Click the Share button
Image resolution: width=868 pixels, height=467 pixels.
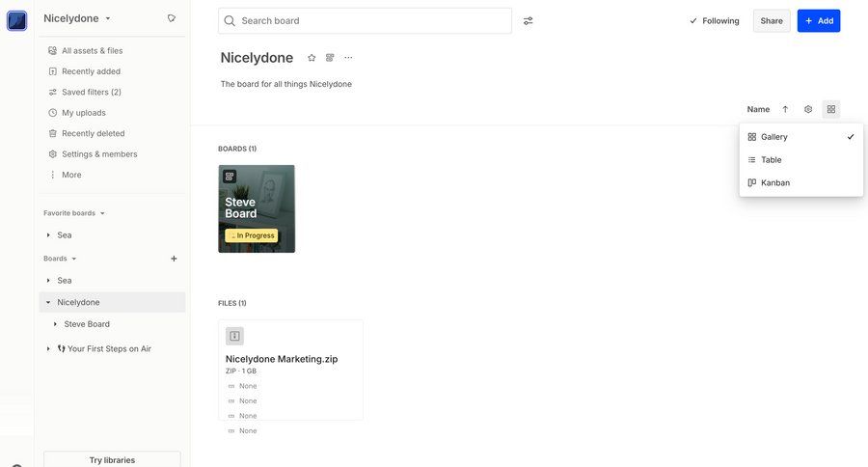coord(772,21)
